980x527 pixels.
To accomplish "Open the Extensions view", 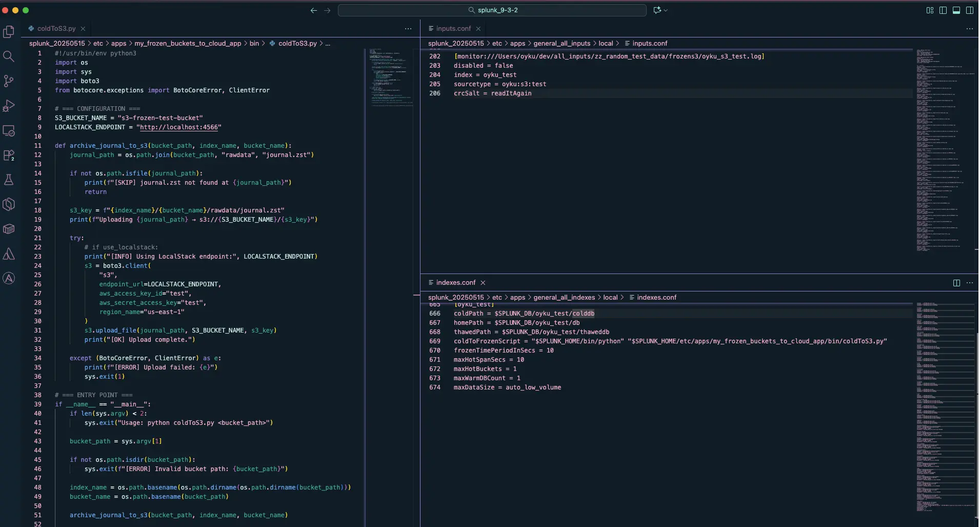I will pos(9,155).
